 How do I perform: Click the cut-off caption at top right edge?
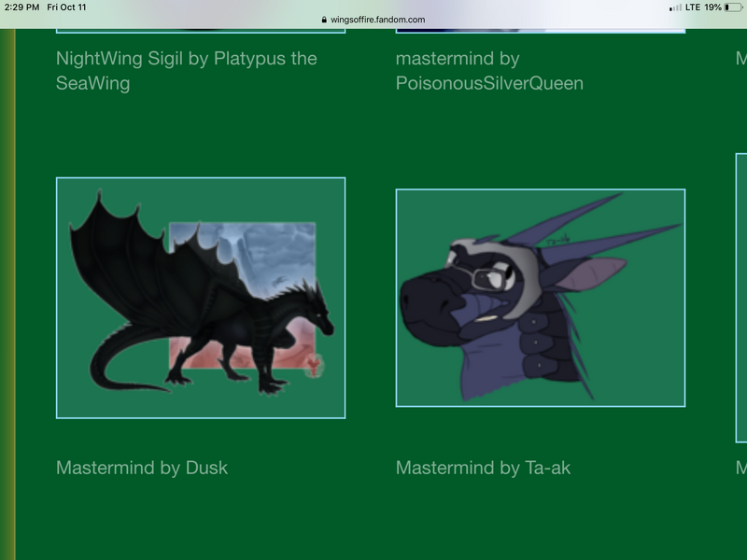click(x=741, y=59)
